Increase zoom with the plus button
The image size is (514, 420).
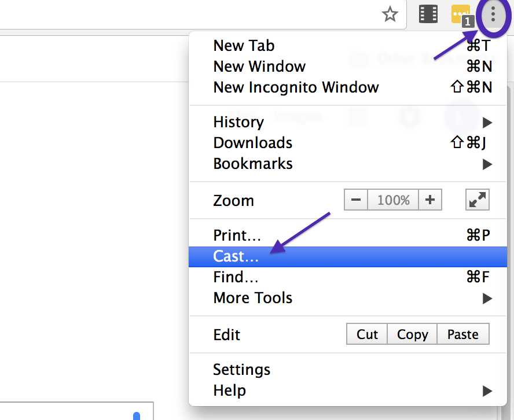pyautogui.click(x=429, y=200)
